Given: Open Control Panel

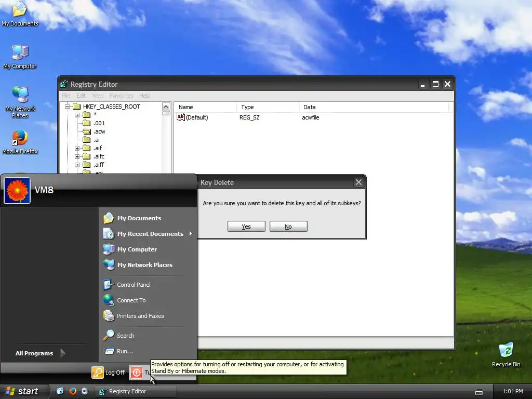Looking at the screenshot, I should [127, 285].
